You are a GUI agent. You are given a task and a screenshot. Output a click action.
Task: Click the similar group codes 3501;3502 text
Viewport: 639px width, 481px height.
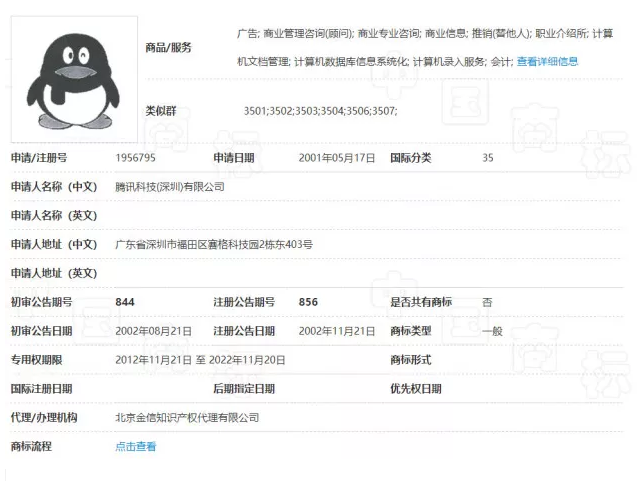coord(320,111)
